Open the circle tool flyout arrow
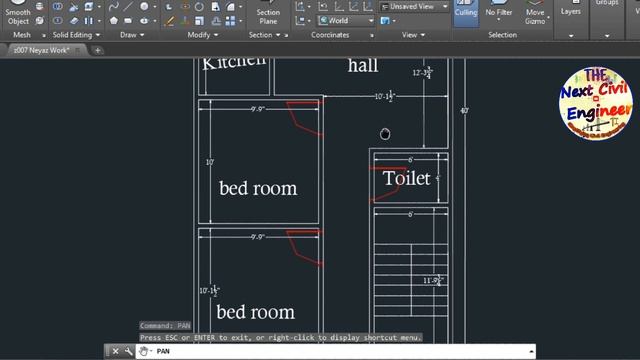 tap(154, 7)
